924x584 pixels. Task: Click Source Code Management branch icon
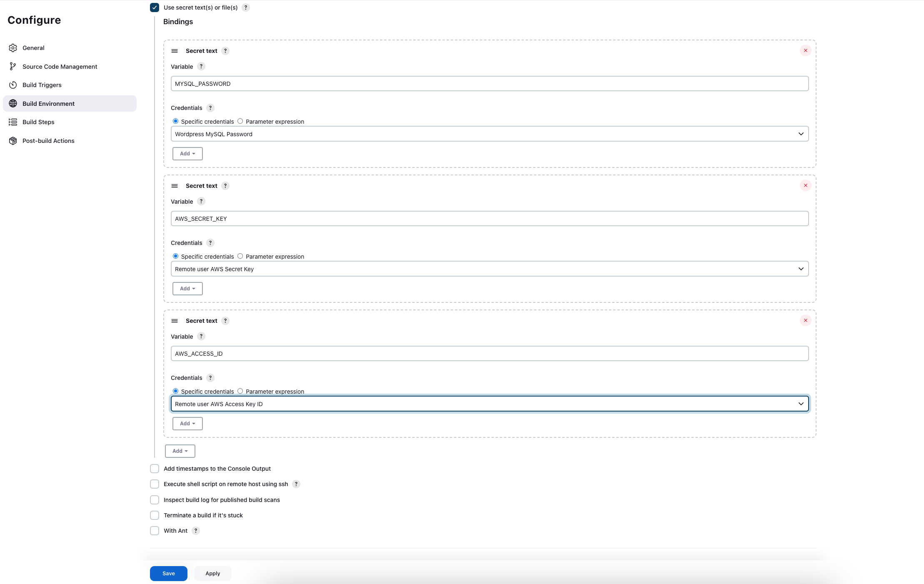(13, 67)
